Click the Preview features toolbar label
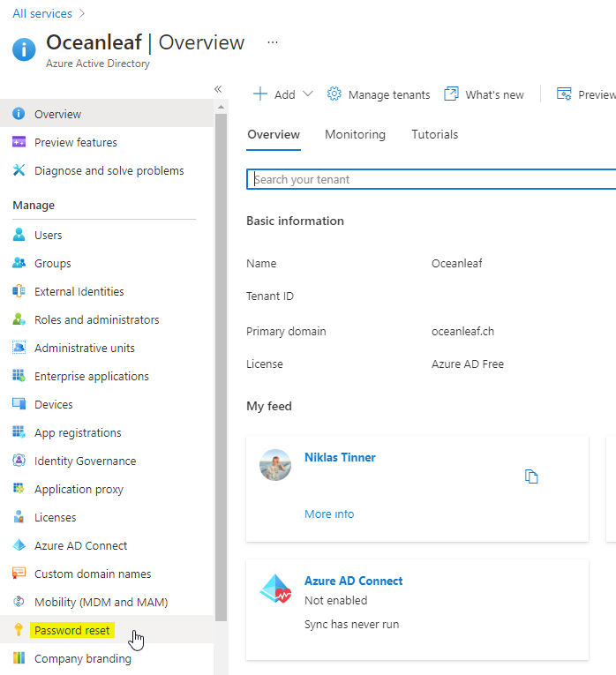The height and width of the screenshot is (675, 616). (x=597, y=94)
